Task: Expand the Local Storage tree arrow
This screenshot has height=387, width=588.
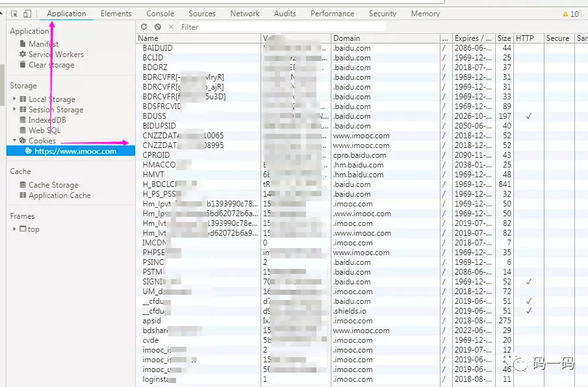Action: click(14, 99)
